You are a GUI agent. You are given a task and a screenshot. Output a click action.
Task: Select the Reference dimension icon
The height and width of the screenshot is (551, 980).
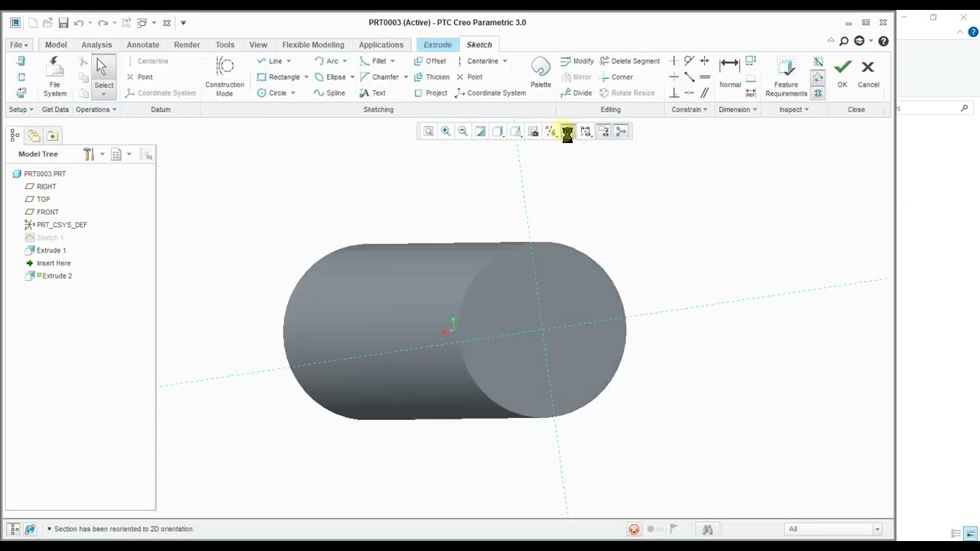[x=750, y=93]
